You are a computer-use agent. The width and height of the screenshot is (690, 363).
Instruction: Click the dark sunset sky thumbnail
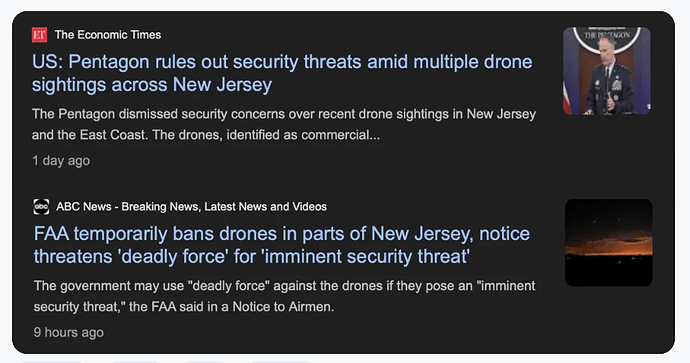tap(609, 242)
